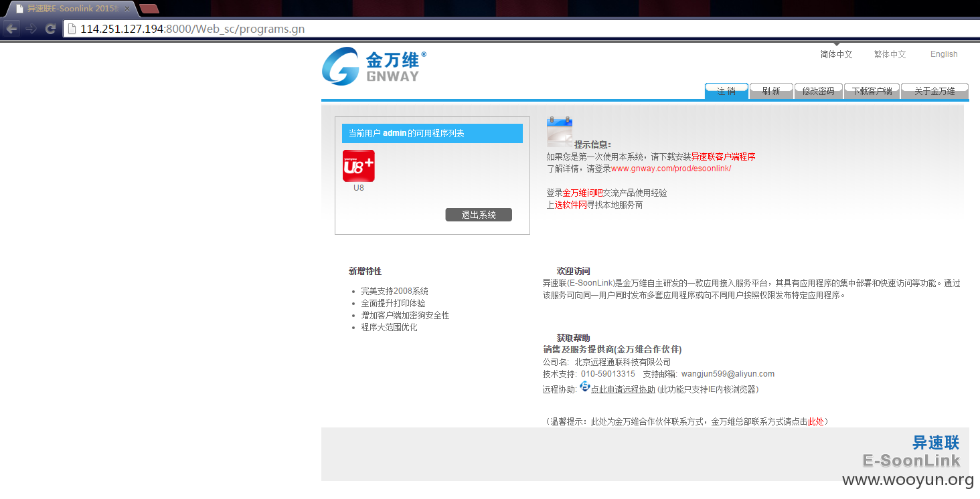Click the company name 北京远程通联科技有限公司
This screenshot has width=980, height=499.
(623, 362)
